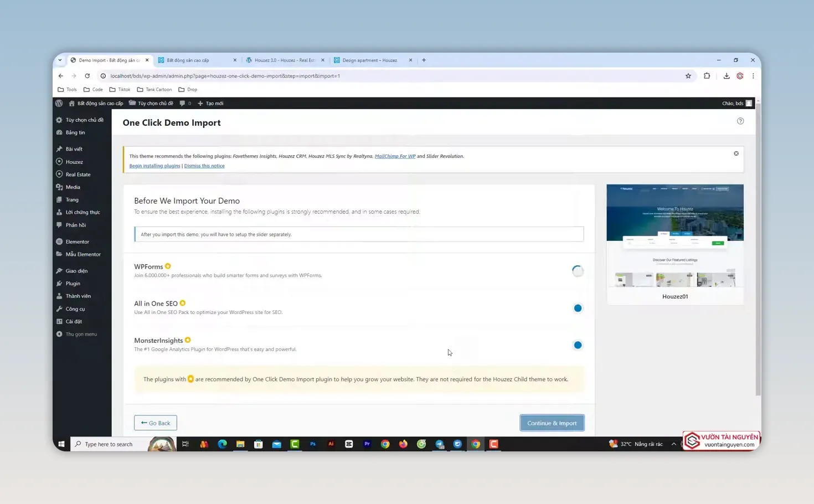Screen dimensions: 814x504
Task: Open File Explorer from taskbar
Action: [240, 444]
